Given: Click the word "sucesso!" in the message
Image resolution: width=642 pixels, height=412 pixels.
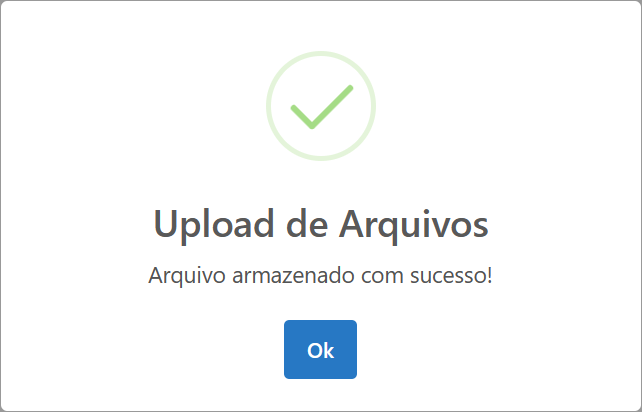Looking at the screenshot, I should click(451, 276).
